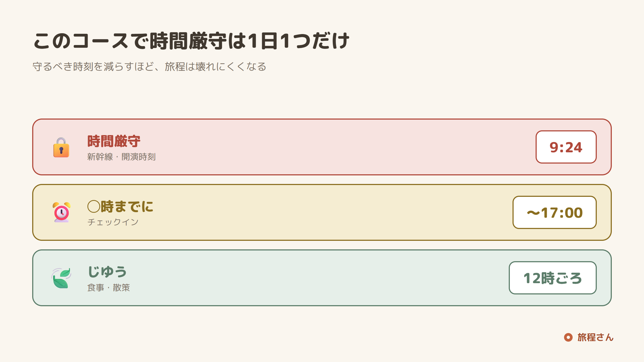644x362 pixels.
Task: Click the padlock icon in the red card
Action: (x=61, y=147)
